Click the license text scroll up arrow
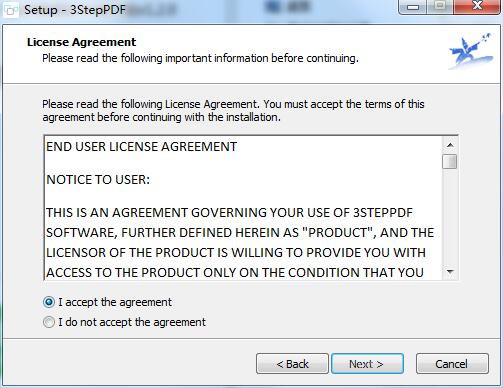 coord(450,145)
